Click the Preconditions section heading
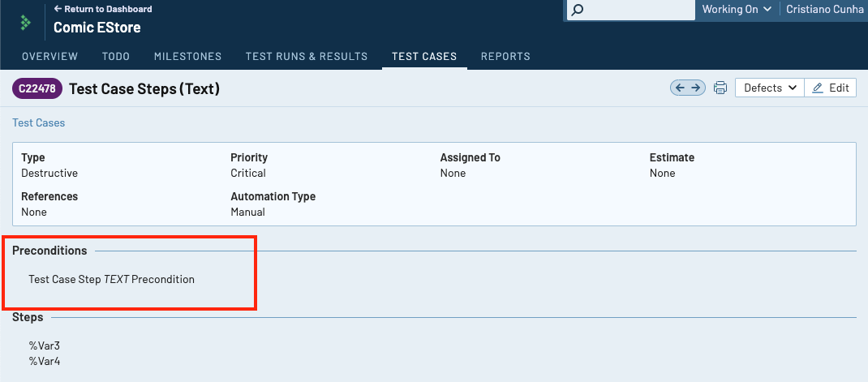Image resolution: width=868 pixels, height=382 pixels. click(x=49, y=251)
